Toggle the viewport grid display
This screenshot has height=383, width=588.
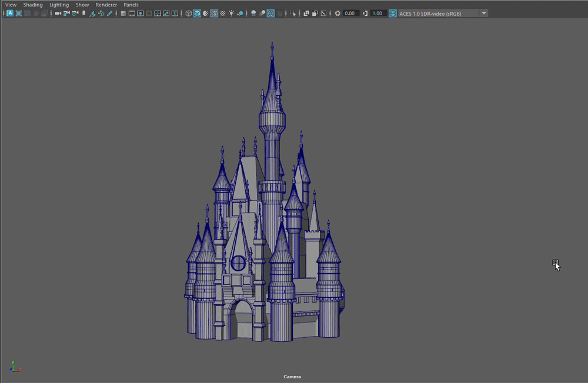(x=123, y=13)
